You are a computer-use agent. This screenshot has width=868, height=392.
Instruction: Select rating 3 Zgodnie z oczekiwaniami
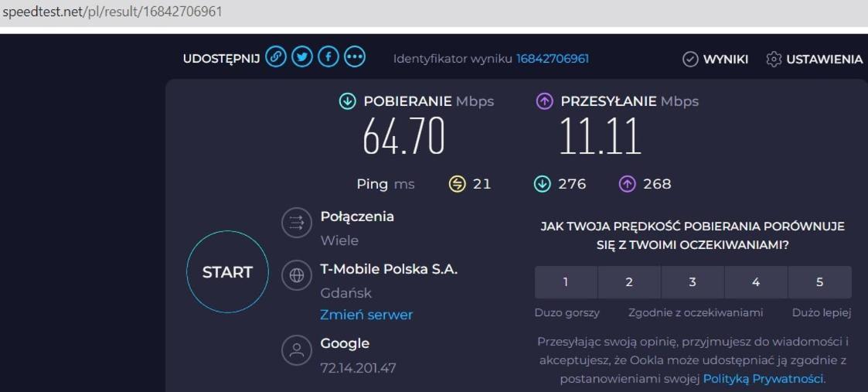693,282
